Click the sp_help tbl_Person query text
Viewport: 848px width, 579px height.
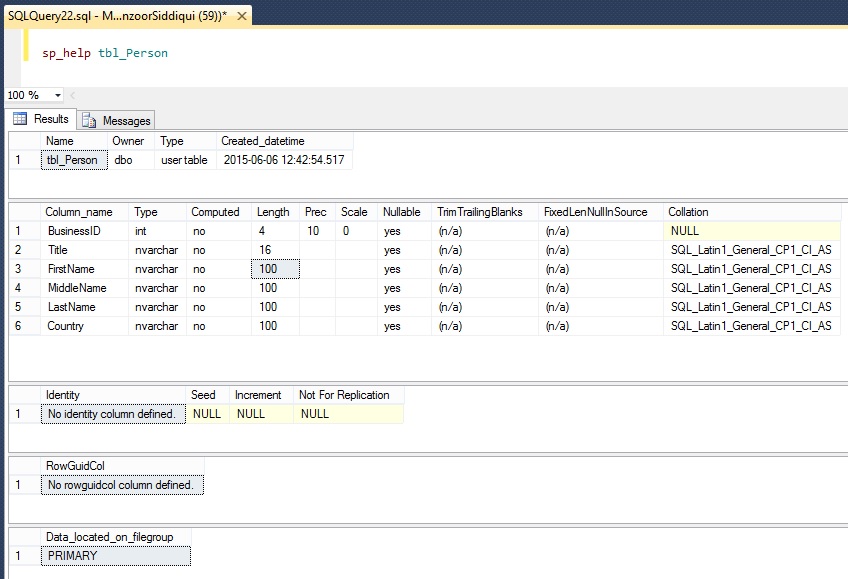(105, 53)
